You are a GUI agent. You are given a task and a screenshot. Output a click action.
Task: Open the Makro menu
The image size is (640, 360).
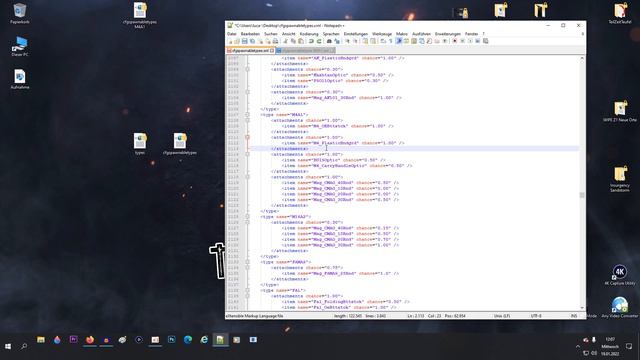[x=402, y=34]
